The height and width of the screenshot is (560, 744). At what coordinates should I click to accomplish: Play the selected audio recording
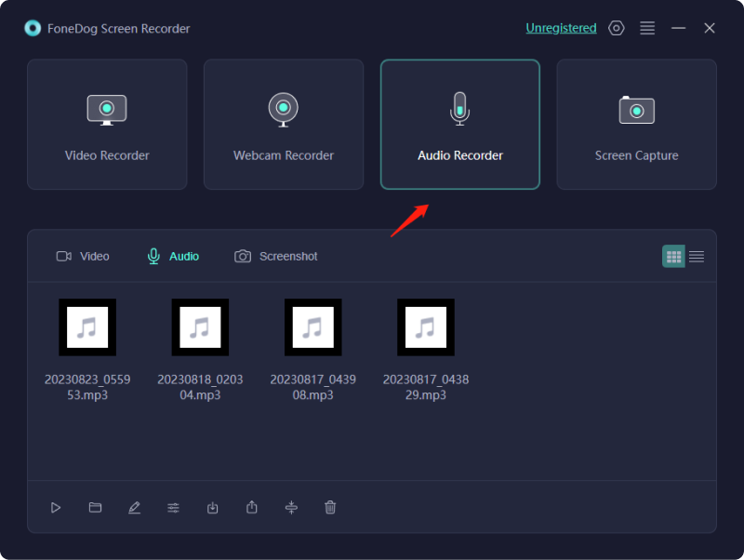[56, 508]
